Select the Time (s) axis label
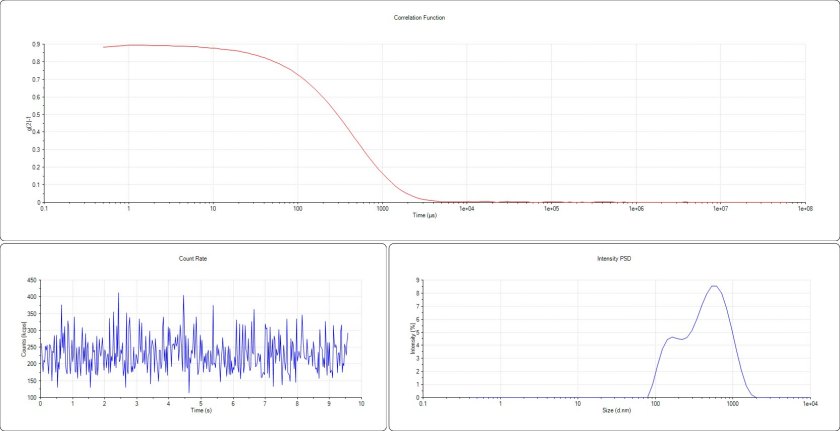The height and width of the screenshot is (431, 840). pyautogui.click(x=201, y=410)
